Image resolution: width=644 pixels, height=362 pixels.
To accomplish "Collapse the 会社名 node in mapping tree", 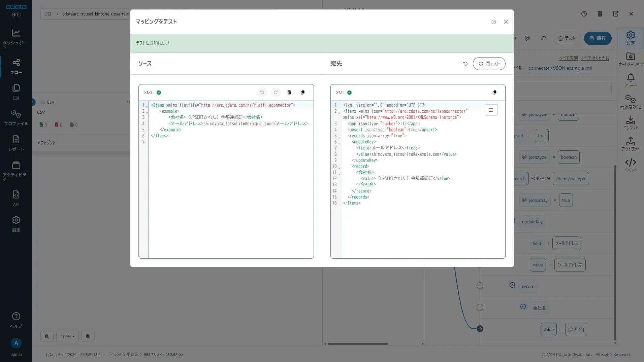I will tap(523, 307).
